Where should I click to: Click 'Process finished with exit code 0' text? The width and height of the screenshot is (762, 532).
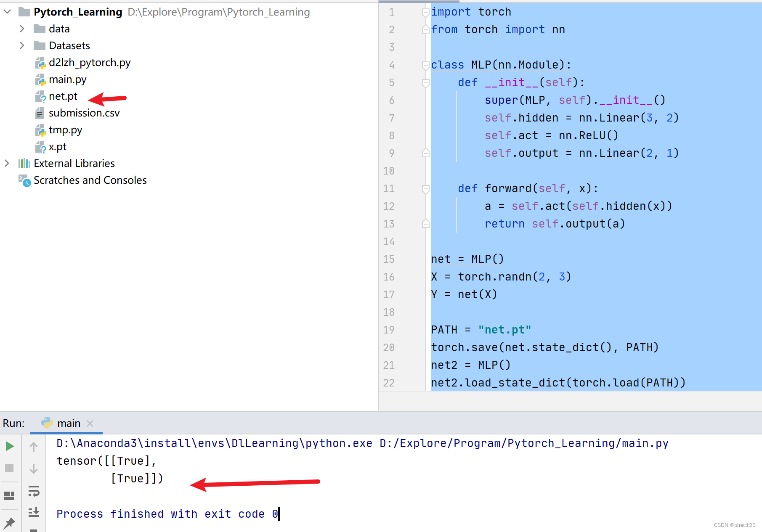[x=167, y=514]
